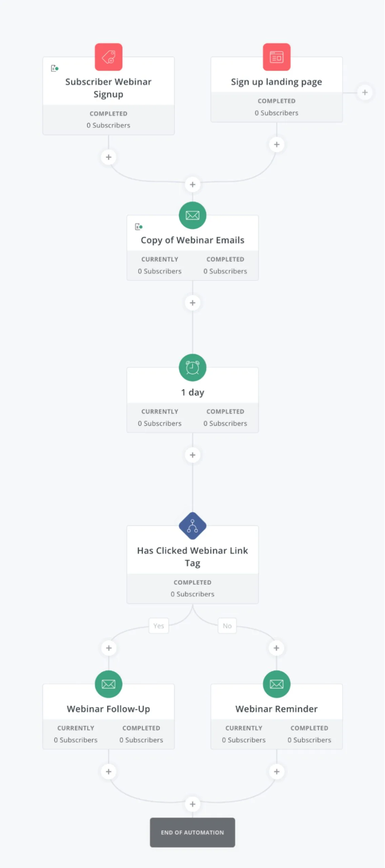Click the red tag icon on Subscriber Webinar Signup
Image resolution: width=385 pixels, height=868 pixels.
pos(108,57)
